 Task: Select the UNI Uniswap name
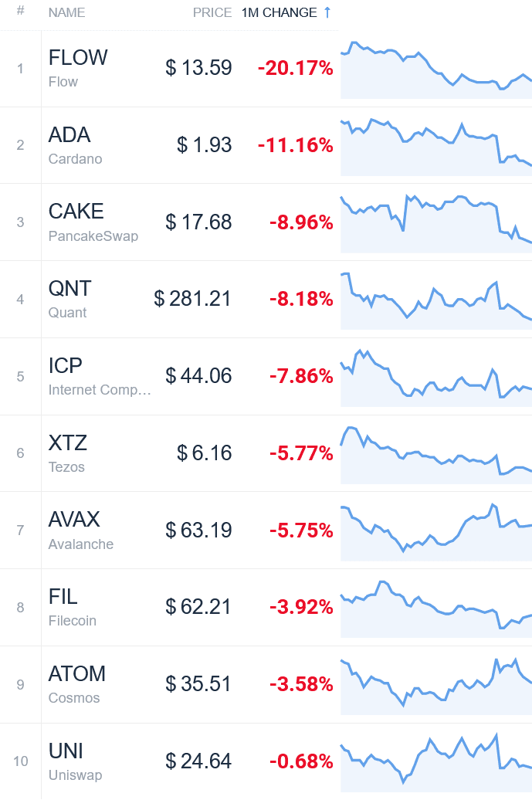pyautogui.click(x=75, y=761)
